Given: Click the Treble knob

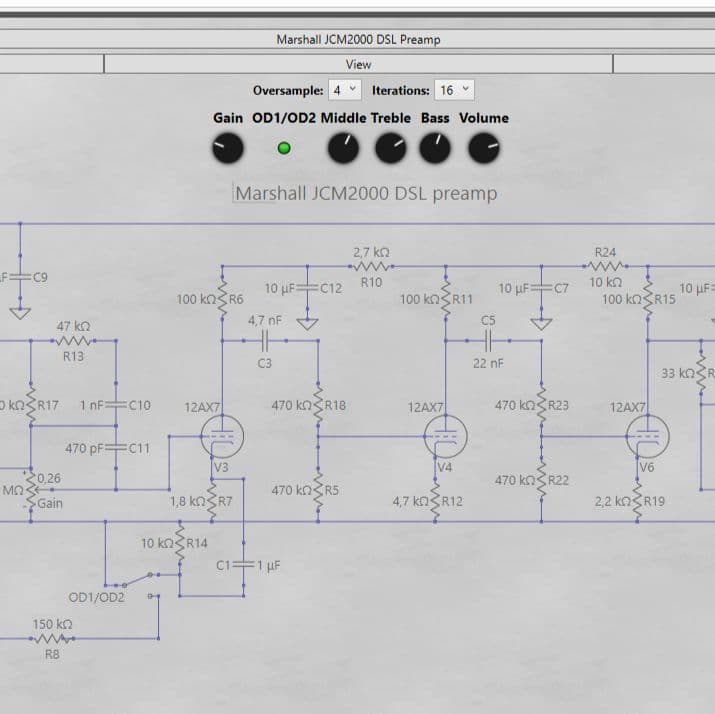Looking at the screenshot, I should 391,148.
